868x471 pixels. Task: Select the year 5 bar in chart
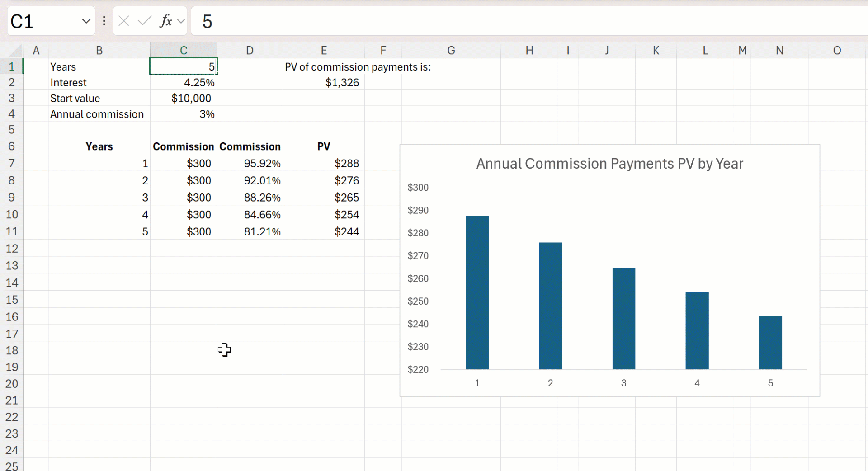click(x=770, y=343)
